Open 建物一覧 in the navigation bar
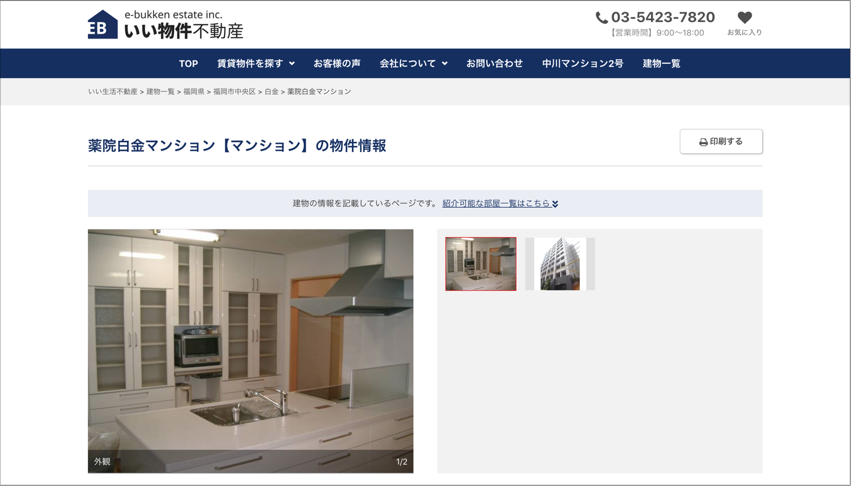851x486 pixels. click(661, 63)
